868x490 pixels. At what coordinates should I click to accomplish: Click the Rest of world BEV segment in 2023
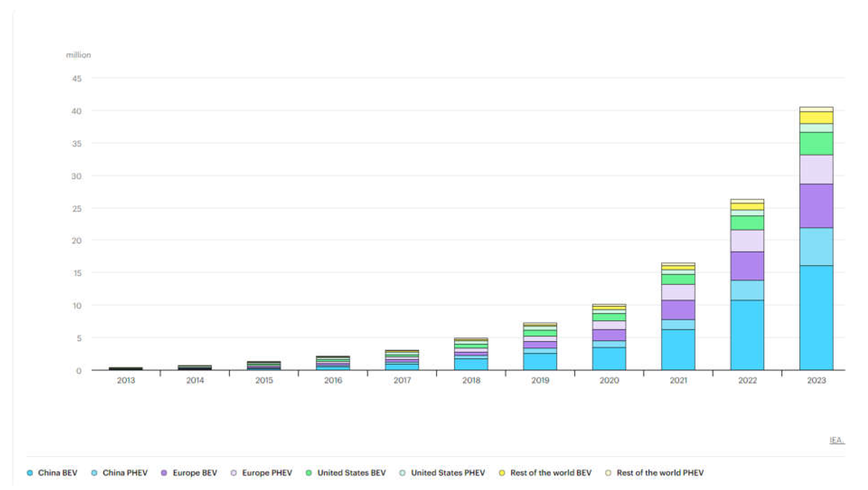[816, 118]
